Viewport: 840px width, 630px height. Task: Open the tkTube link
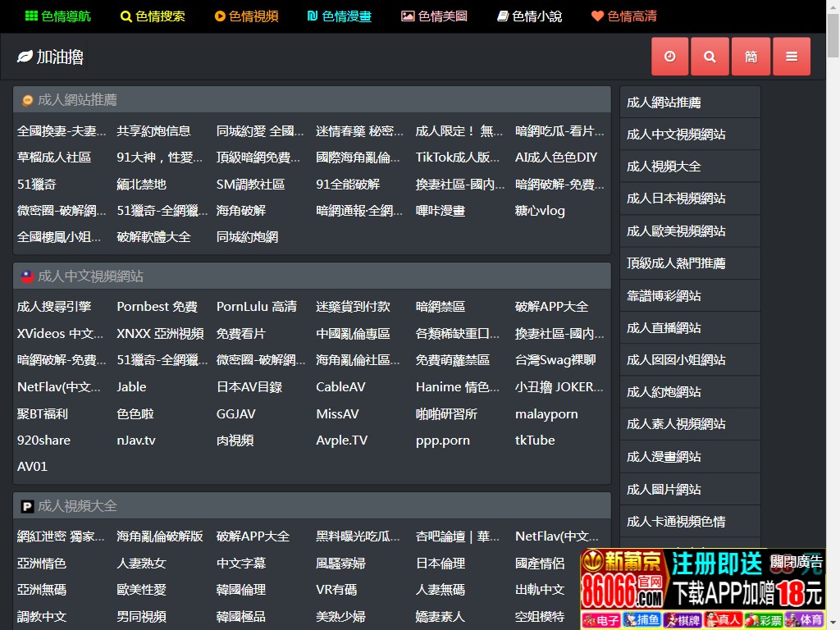(x=535, y=441)
